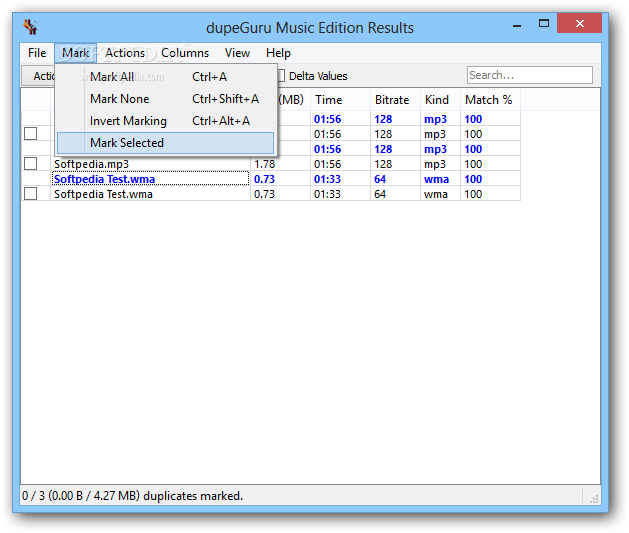Click blue time value 01:33
The width and height of the screenshot is (629, 533).
point(327,179)
